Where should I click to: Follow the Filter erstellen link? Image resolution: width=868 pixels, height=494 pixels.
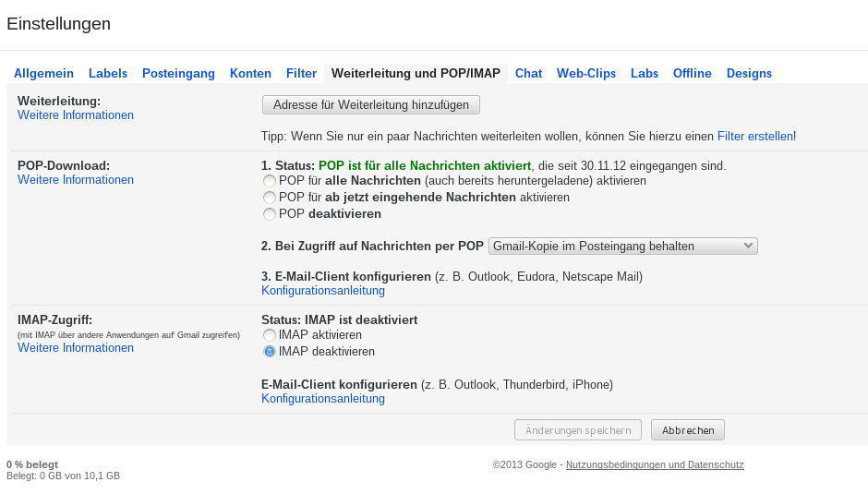point(754,136)
